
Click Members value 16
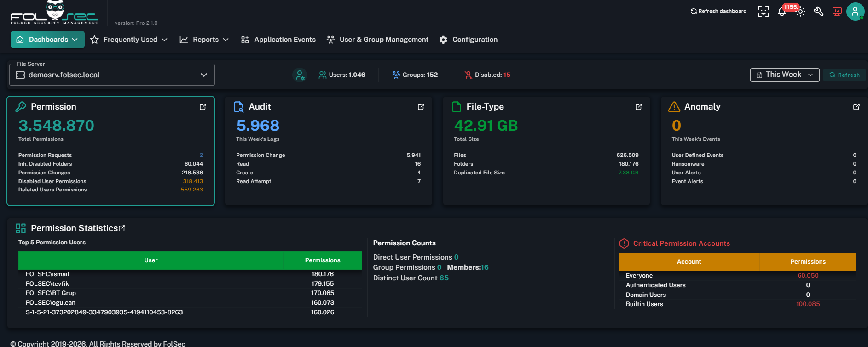[x=485, y=267]
